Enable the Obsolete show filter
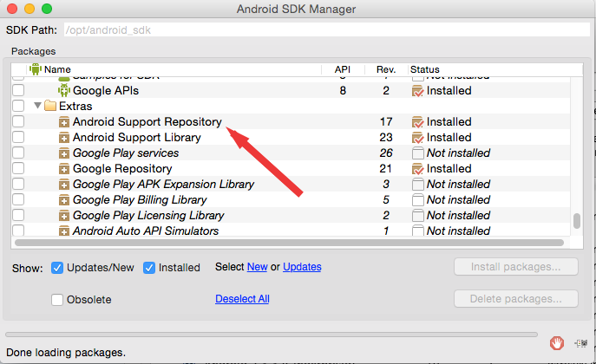This screenshot has width=596, height=364. (57, 300)
